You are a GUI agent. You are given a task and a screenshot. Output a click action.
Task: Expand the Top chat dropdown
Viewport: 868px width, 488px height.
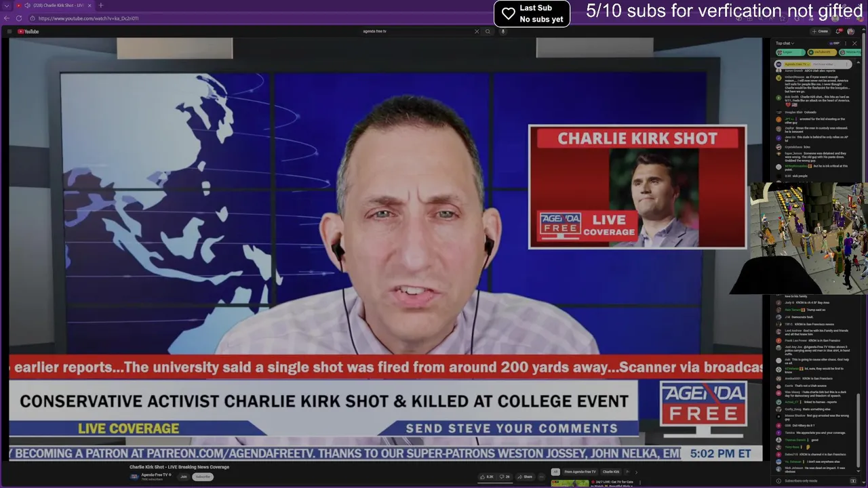[785, 43]
